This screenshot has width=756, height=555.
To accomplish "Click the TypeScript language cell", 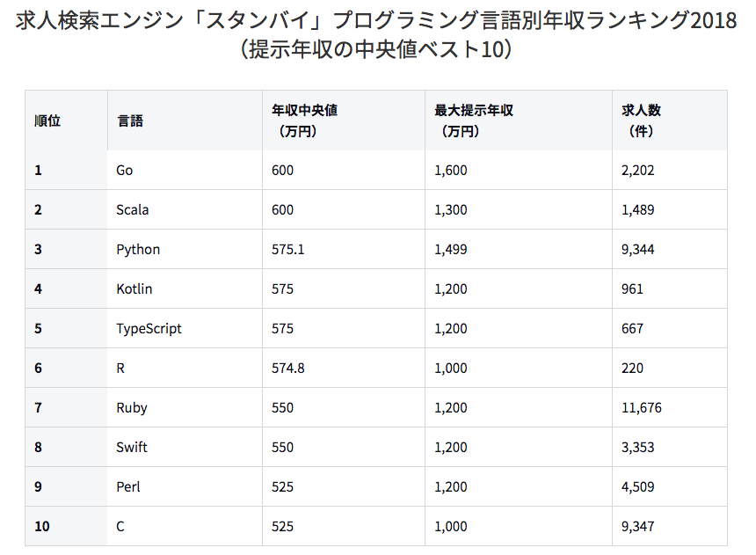I will (149, 329).
